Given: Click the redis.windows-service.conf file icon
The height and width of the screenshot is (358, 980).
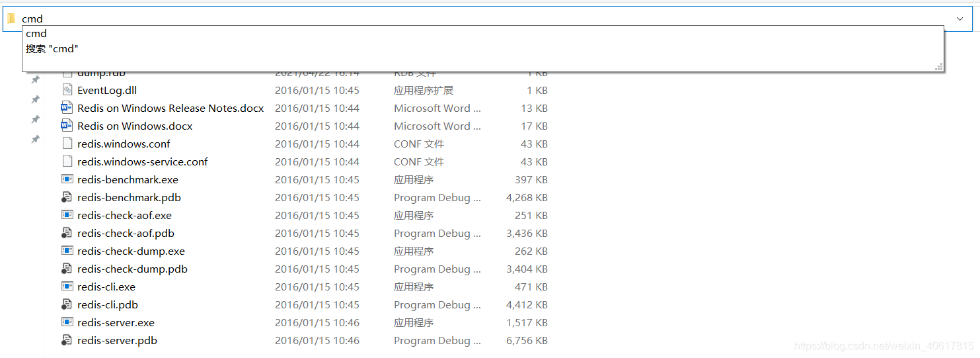Looking at the screenshot, I should 67,161.
